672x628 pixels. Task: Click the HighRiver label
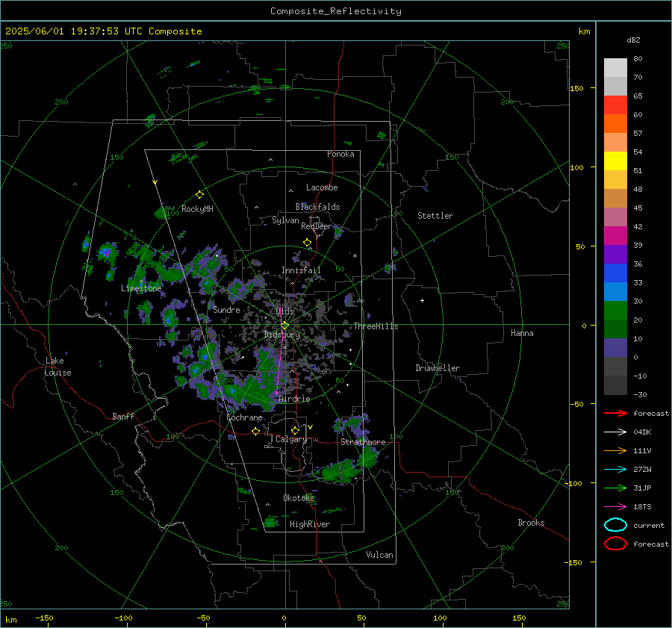coord(310,524)
